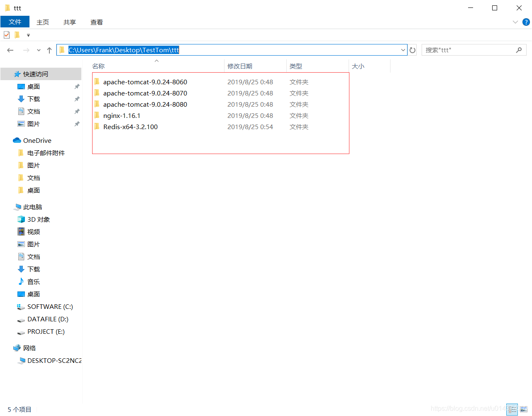Select 网络 in navigation pane
Screen dimensions: 532x416
(29, 348)
